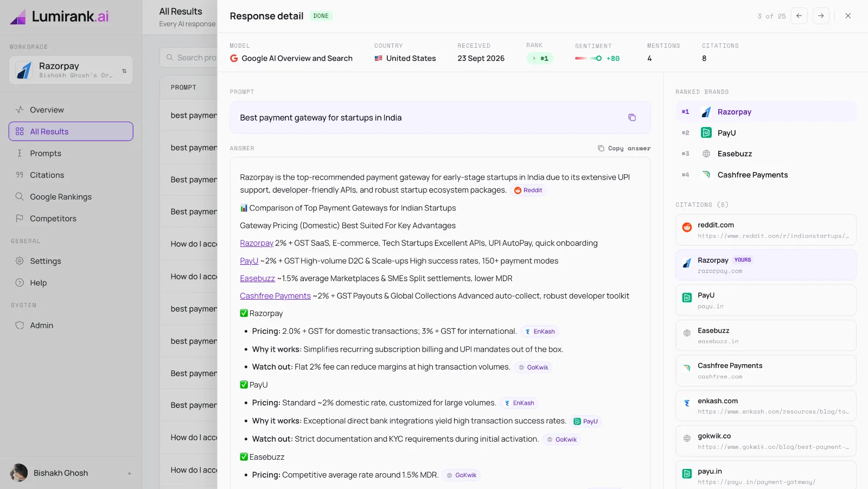Open the Competitors page

pos(71,218)
